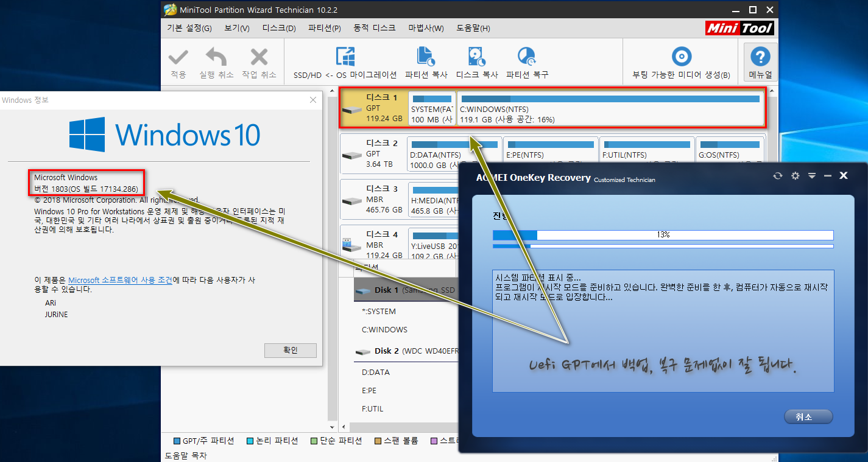
Task: Open the Partition Recovery (파티션 복구) wizard
Action: (526, 57)
